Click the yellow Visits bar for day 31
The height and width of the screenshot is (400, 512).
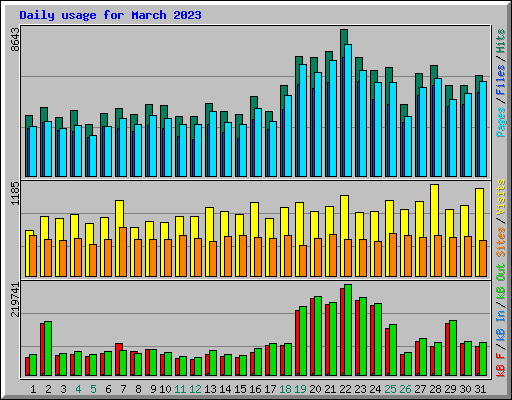click(x=479, y=214)
